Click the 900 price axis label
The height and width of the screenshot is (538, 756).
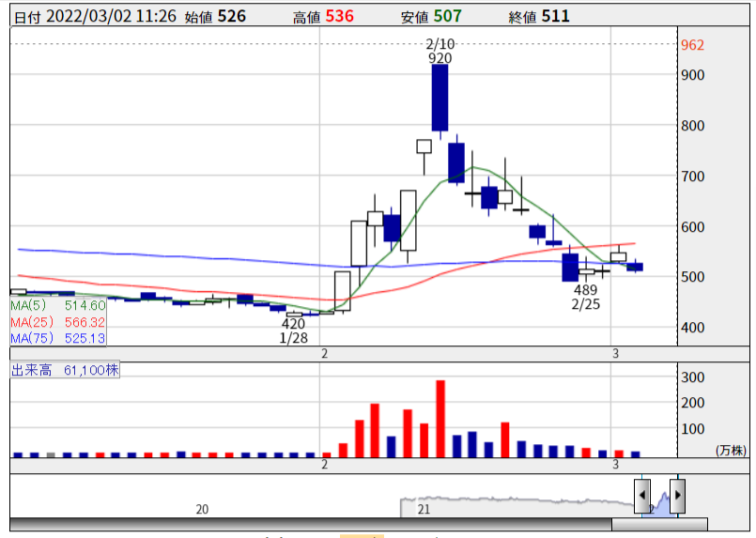tap(692, 75)
